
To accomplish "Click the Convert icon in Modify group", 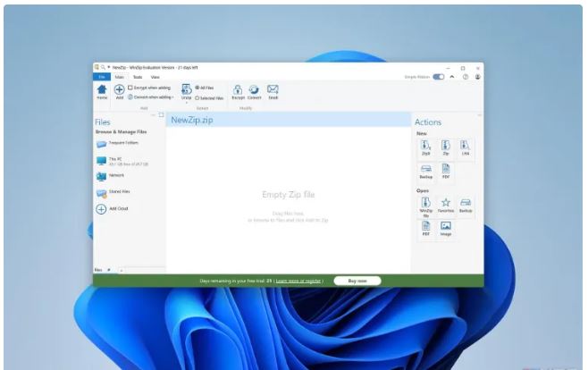I will point(255,89).
